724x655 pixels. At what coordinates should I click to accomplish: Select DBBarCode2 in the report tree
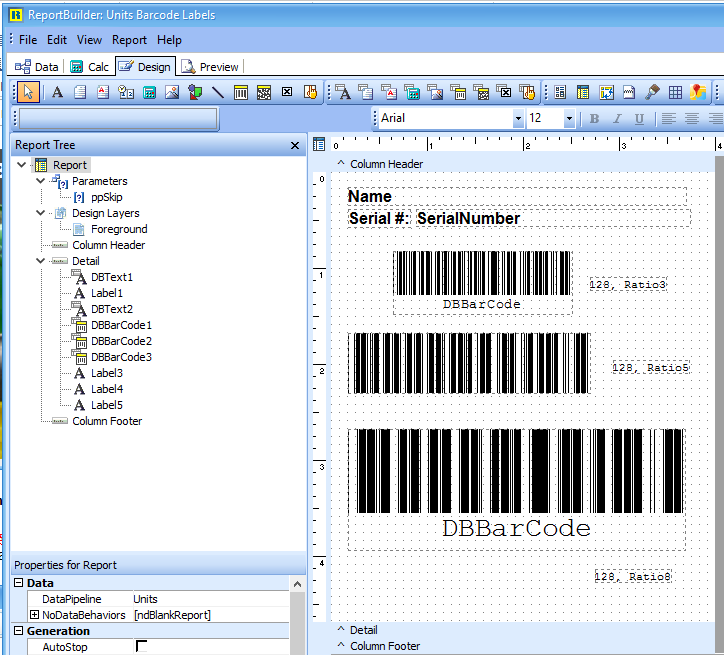tap(121, 341)
